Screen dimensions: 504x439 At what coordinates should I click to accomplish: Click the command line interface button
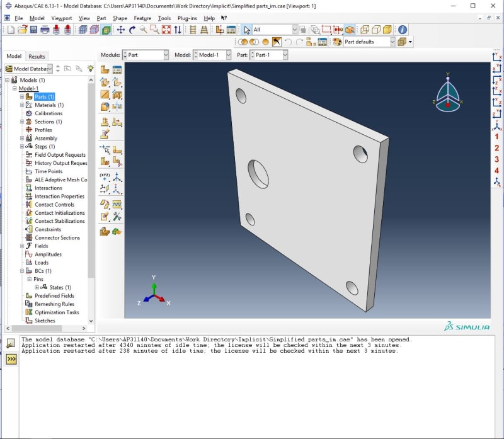[x=11, y=359]
